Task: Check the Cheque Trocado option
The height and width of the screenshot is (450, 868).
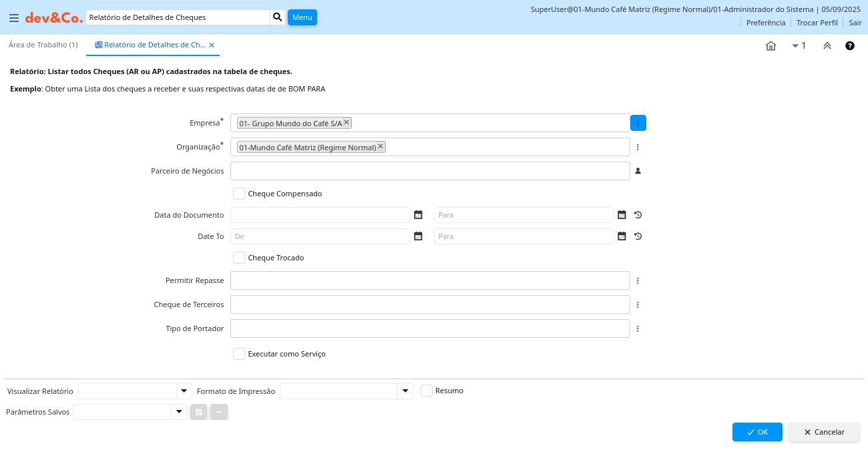Action: [239, 258]
